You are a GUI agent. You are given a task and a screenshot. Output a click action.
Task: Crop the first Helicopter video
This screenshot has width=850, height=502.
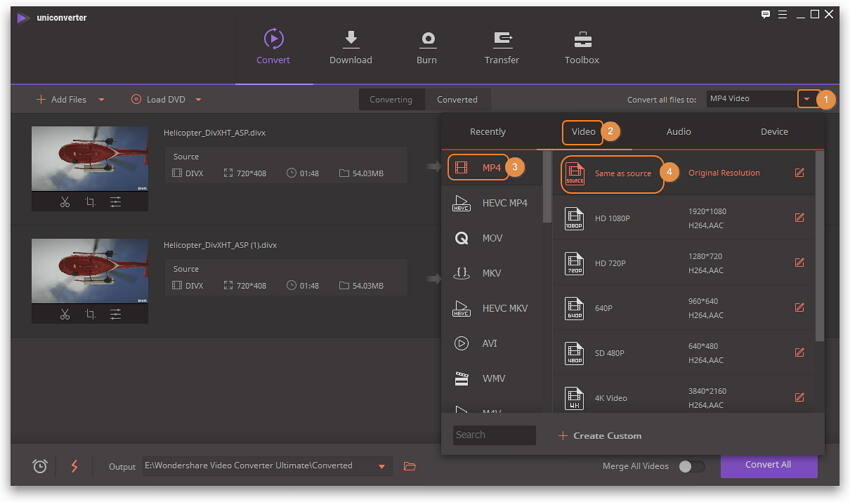coord(90,202)
